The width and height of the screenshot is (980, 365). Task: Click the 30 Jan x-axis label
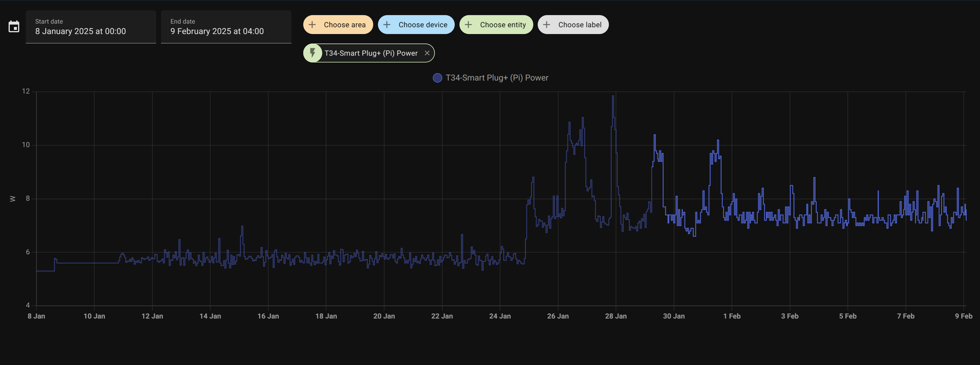tap(674, 316)
